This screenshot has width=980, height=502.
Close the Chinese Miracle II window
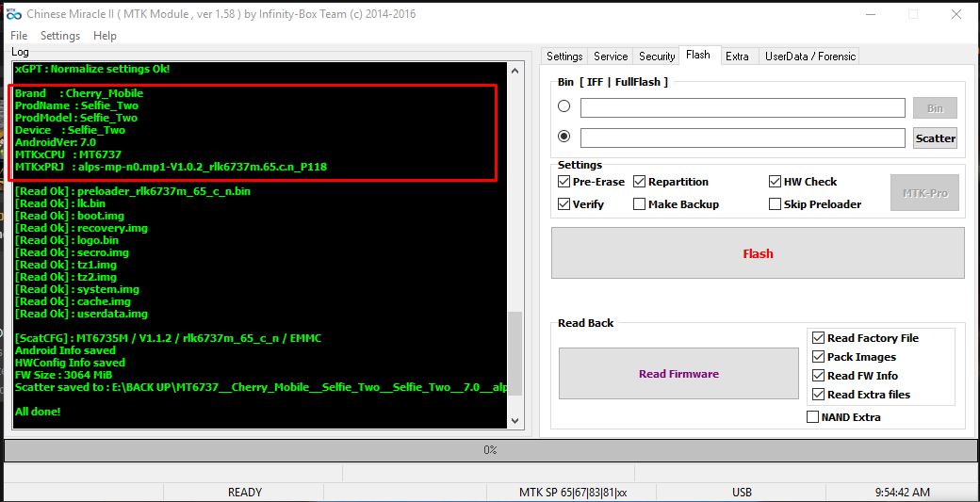tap(956, 14)
